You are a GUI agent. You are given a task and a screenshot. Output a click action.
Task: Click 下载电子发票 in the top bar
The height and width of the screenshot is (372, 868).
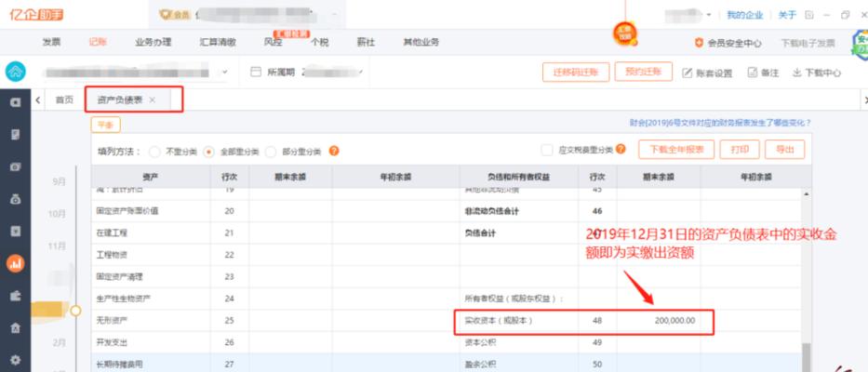tap(808, 43)
